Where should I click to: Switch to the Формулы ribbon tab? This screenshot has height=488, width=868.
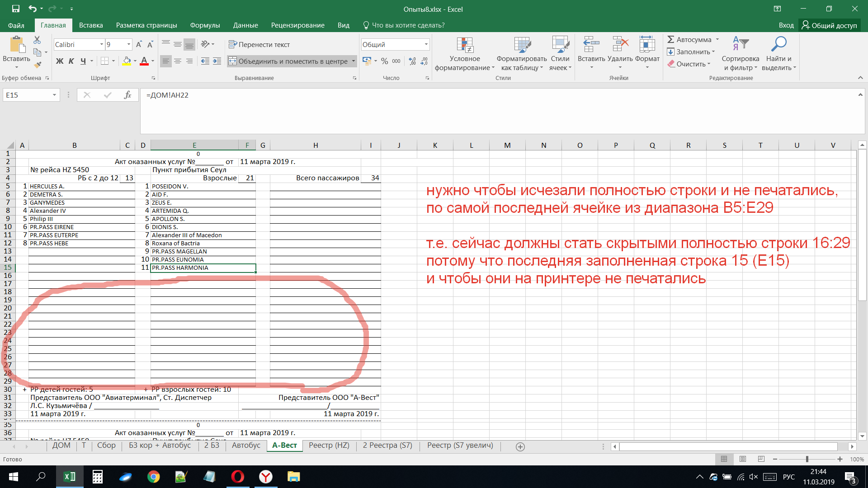(205, 25)
